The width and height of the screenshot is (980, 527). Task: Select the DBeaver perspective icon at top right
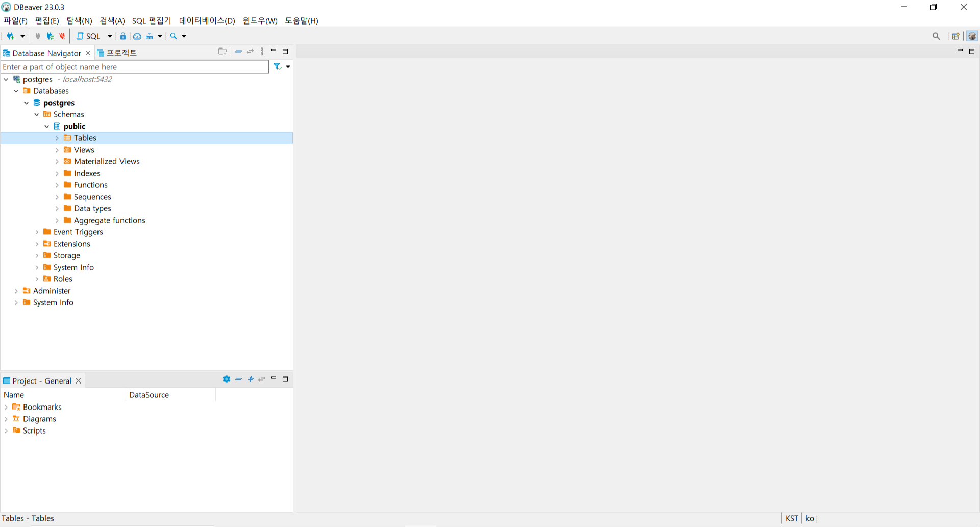pos(972,36)
